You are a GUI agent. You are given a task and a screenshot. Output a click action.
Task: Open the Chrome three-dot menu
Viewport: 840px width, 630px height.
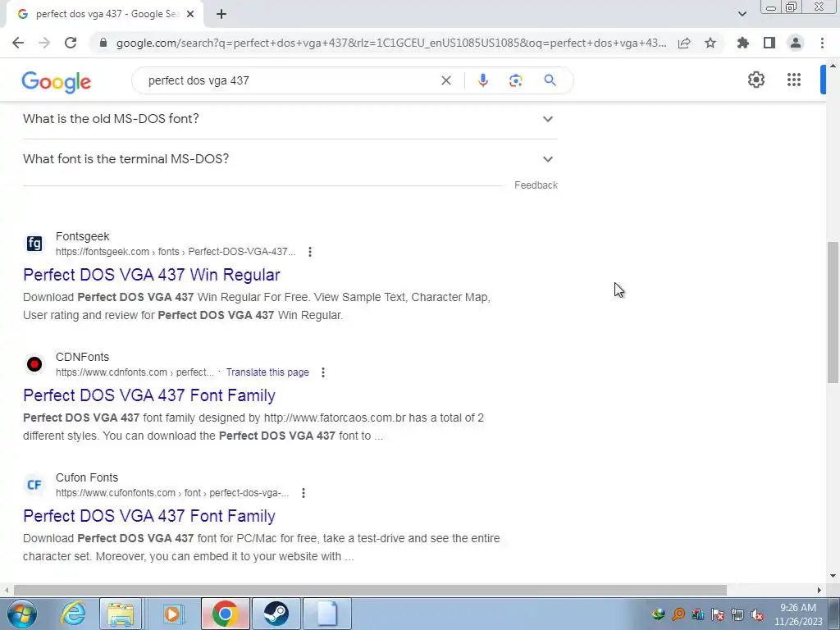point(822,43)
